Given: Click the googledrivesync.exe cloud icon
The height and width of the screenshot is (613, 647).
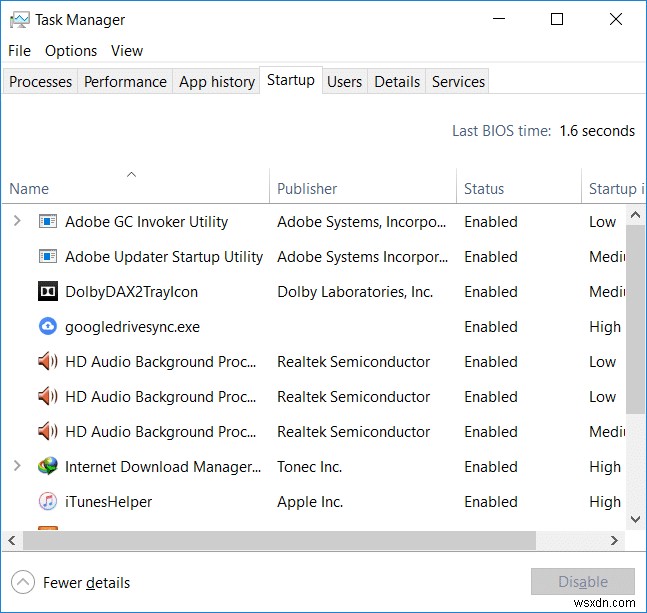Looking at the screenshot, I should (47, 327).
